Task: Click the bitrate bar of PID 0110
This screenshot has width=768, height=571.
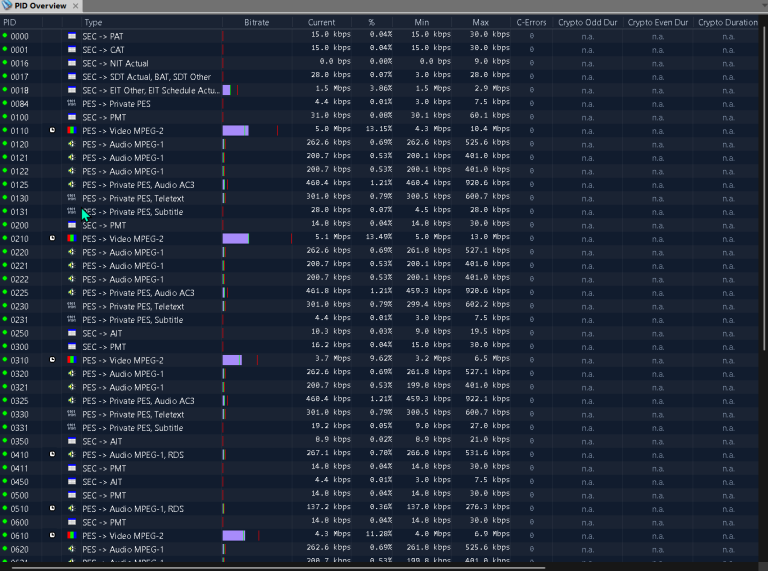Action: [x=236, y=130]
